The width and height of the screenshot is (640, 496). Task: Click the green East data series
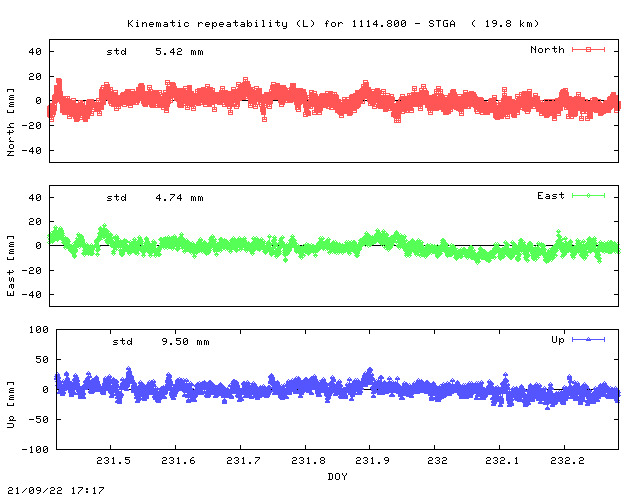click(334, 245)
